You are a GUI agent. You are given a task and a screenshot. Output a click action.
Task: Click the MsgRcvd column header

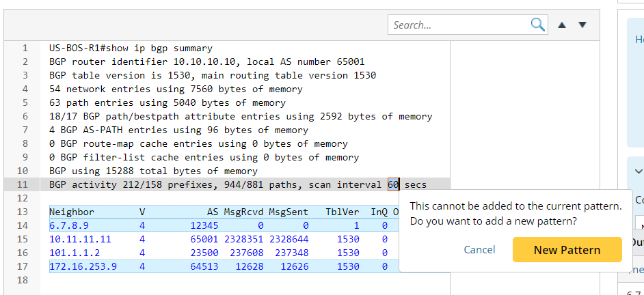click(243, 212)
